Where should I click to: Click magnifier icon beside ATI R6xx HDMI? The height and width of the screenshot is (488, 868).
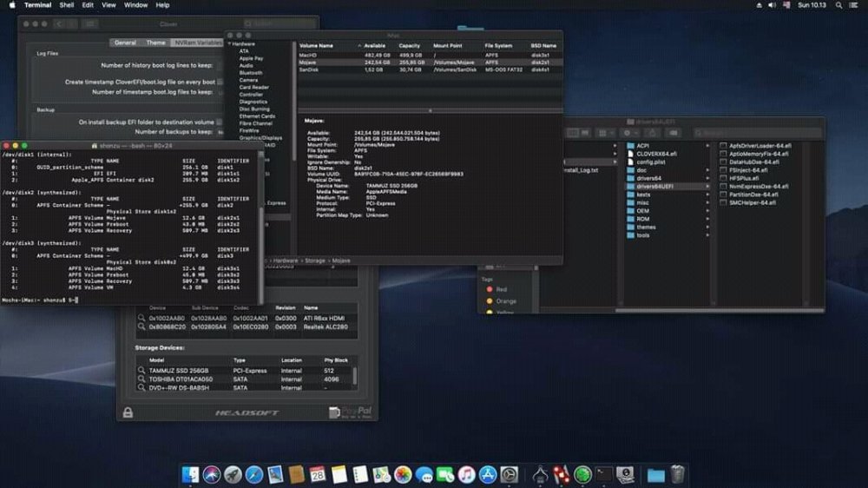[x=141, y=318]
